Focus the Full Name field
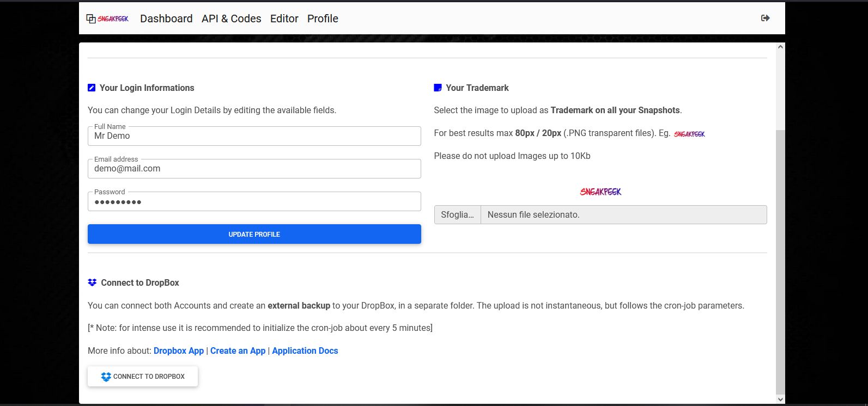The height and width of the screenshot is (406, 868). coord(254,136)
